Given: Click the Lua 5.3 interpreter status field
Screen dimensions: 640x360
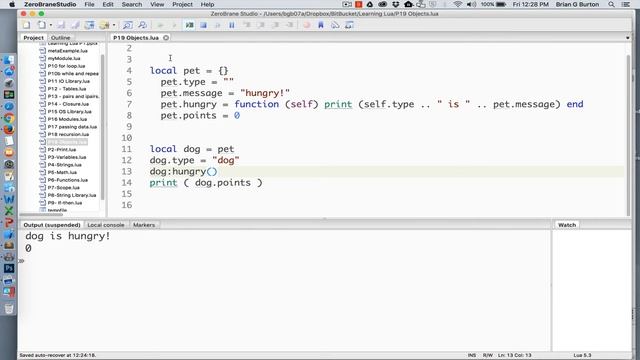Looking at the screenshot, I should pyautogui.click(x=582, y=355).
